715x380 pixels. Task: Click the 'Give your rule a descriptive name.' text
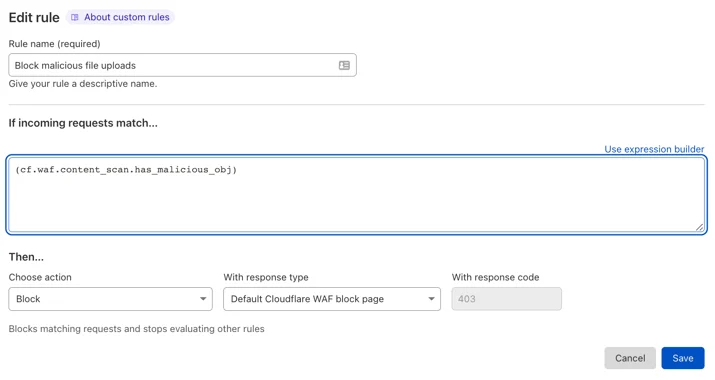(x=83, y=84)
